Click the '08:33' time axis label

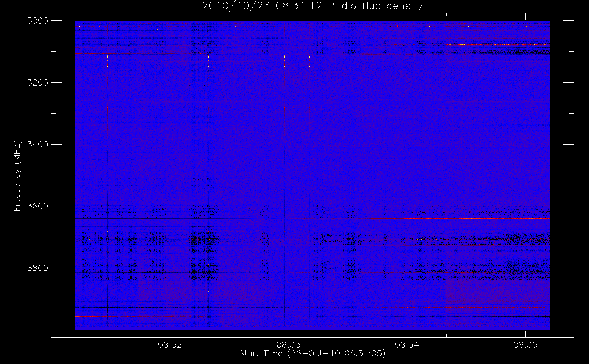click(x=288, y=344)
